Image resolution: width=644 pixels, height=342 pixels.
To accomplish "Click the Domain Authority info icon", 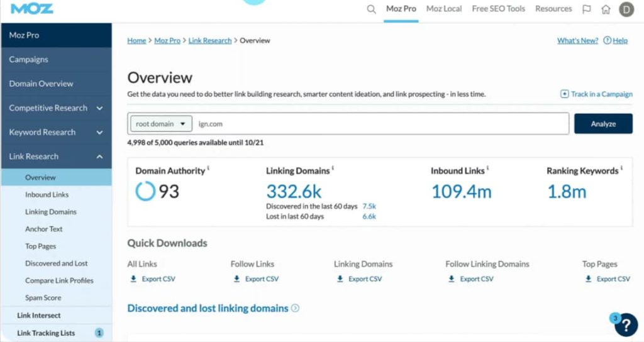I will (208, 168).
